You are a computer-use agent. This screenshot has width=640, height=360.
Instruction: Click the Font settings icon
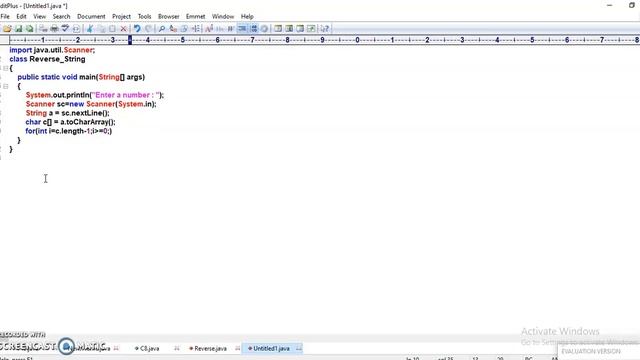pyautogui.click(x=209, y=29)
